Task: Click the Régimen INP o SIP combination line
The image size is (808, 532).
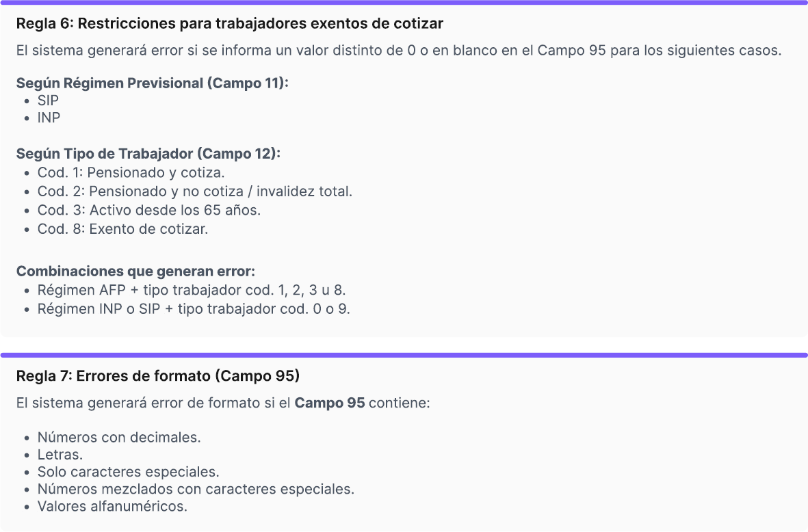Action: click(194, 309)
